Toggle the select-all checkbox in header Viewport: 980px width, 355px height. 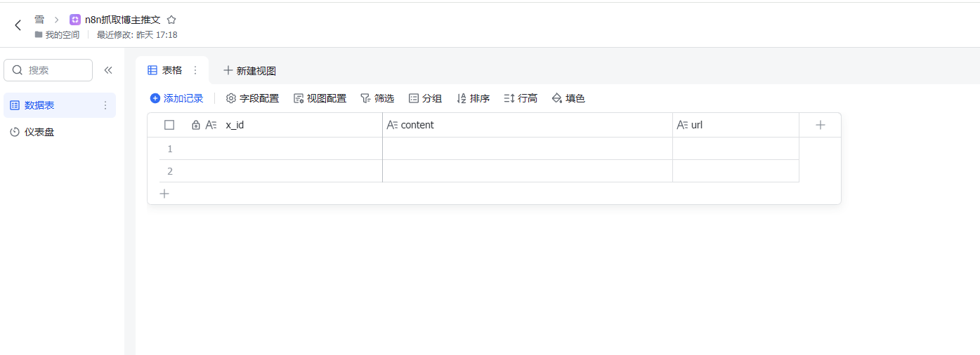pos(169,125)
